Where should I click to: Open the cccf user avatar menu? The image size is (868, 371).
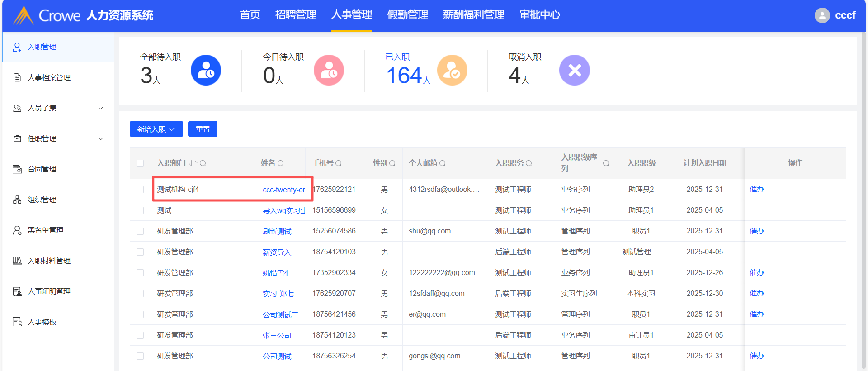click(822, 15)
